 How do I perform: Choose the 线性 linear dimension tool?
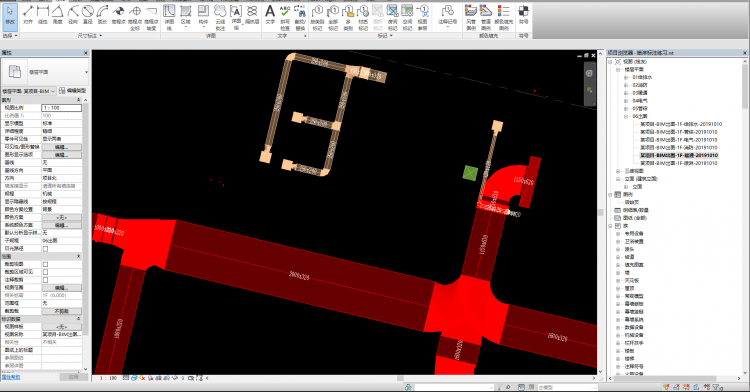[43, 15]
